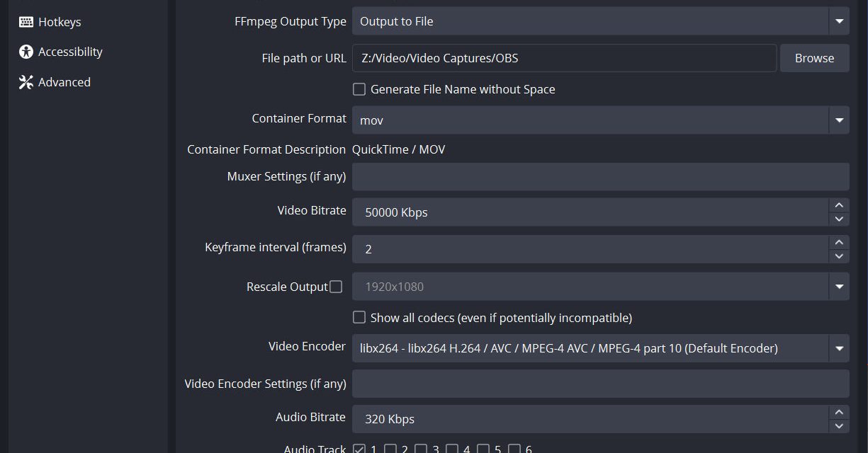868x453 pixels.
Task: Switch to Advanced settings section
Action: click(x=64, y=82)
